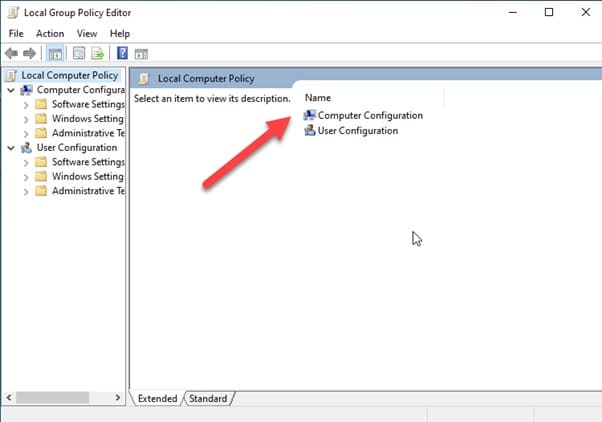Minimize the Group Policy Editor window
The width and height of the screenshot is (602, 422).
pos(513,12)
